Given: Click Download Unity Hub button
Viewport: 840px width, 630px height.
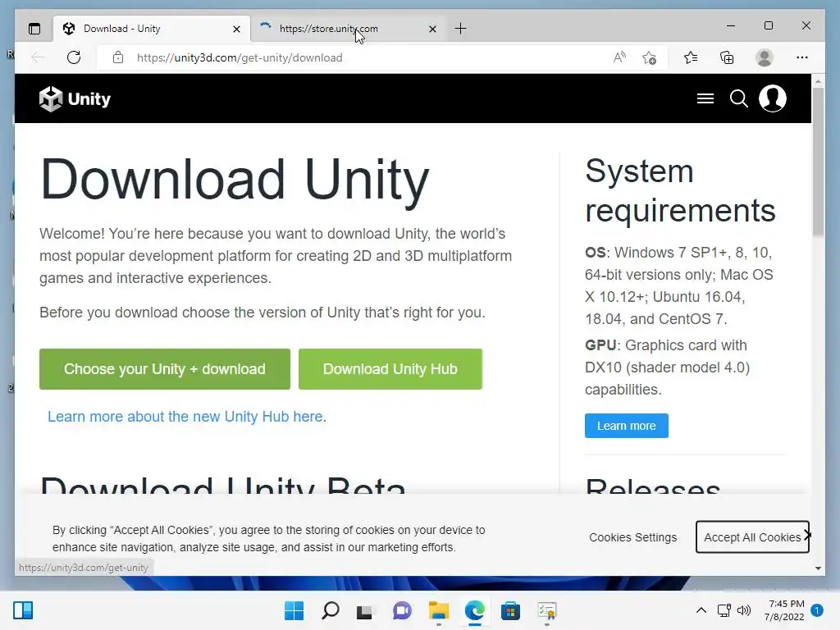Looking at the screenshot, I should pos(390,369).
